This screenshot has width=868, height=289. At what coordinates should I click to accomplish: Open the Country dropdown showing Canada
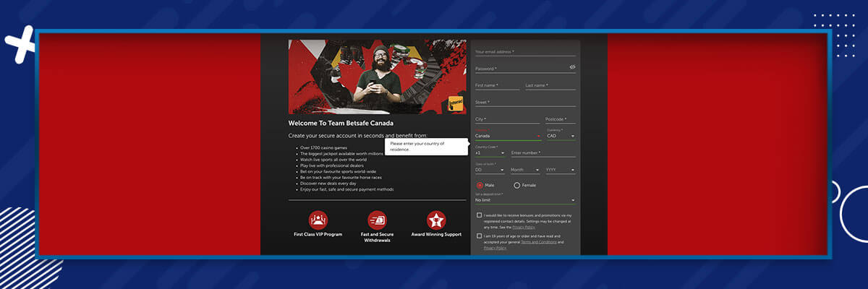[x=507, y=135]
